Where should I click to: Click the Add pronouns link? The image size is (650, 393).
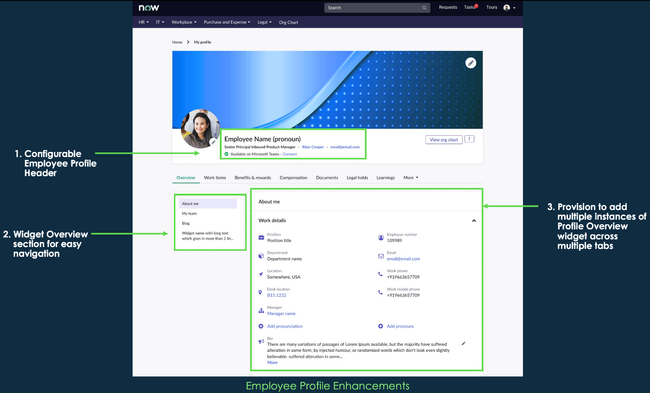400,326
